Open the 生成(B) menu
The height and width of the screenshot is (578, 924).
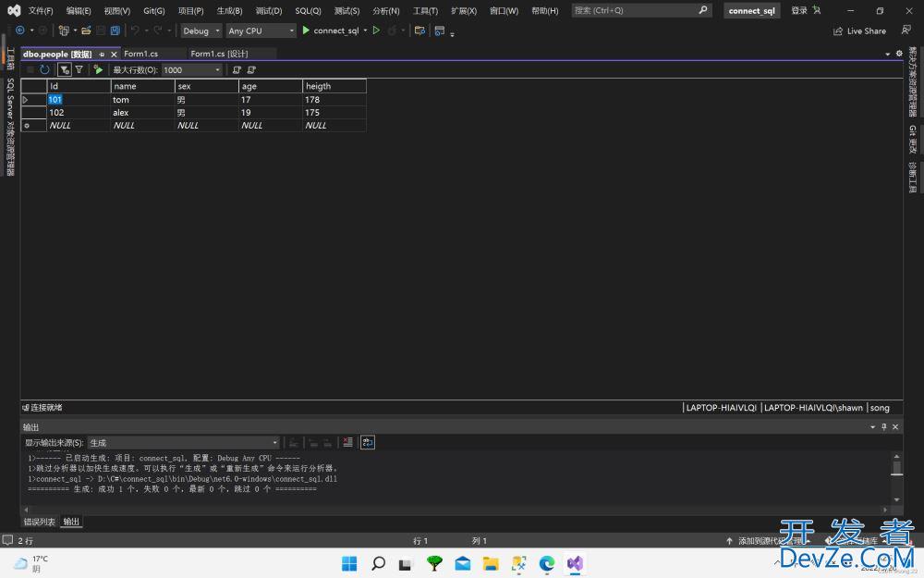[229, 10]
